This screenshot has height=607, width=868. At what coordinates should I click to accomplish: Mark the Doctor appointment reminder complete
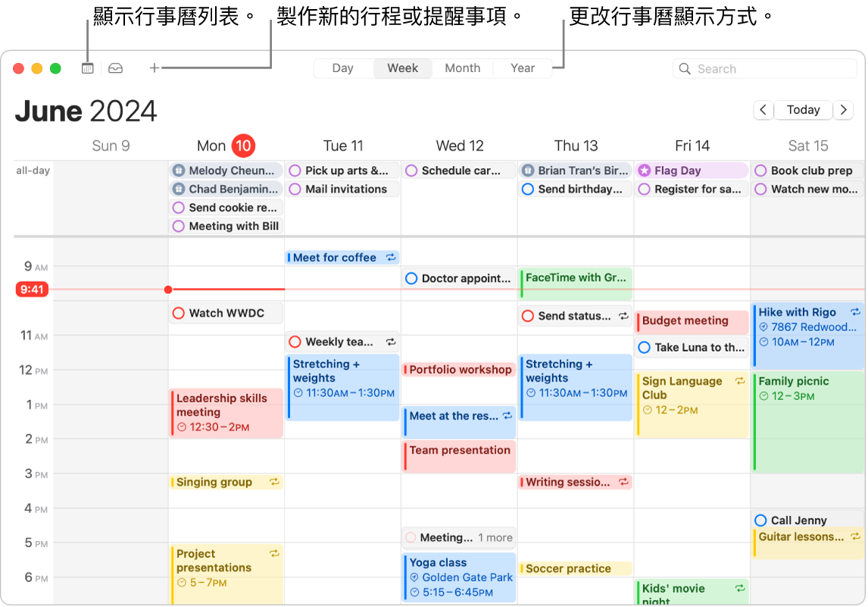point(411,279)
